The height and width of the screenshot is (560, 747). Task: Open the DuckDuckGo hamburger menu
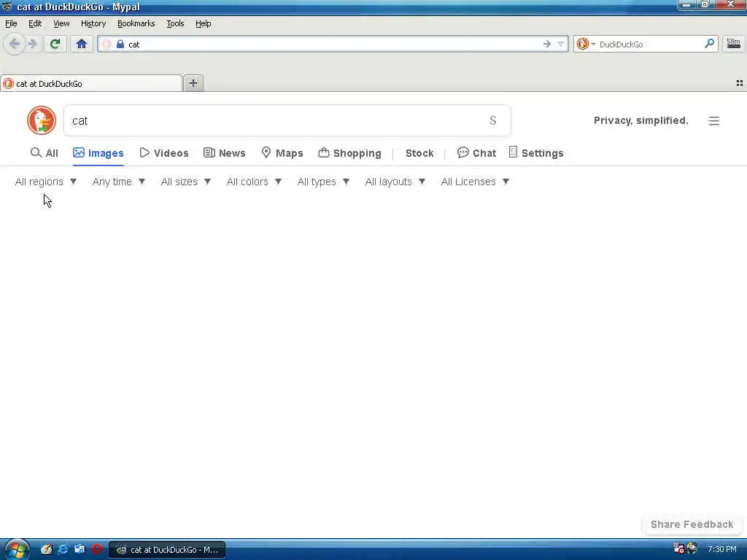coord(713,121)
